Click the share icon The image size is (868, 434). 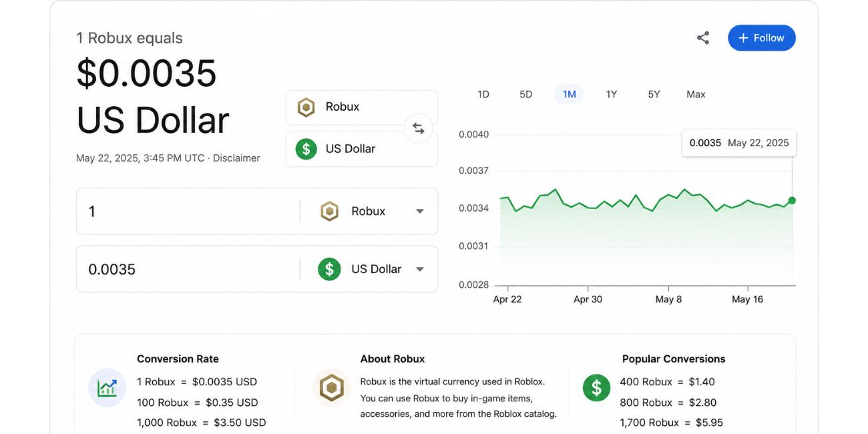[702, 38]
